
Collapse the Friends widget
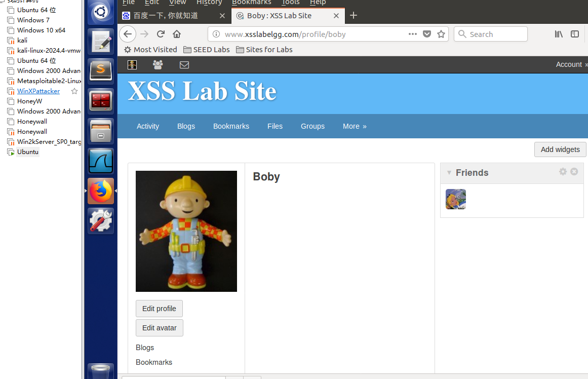(x=449, y=173)
